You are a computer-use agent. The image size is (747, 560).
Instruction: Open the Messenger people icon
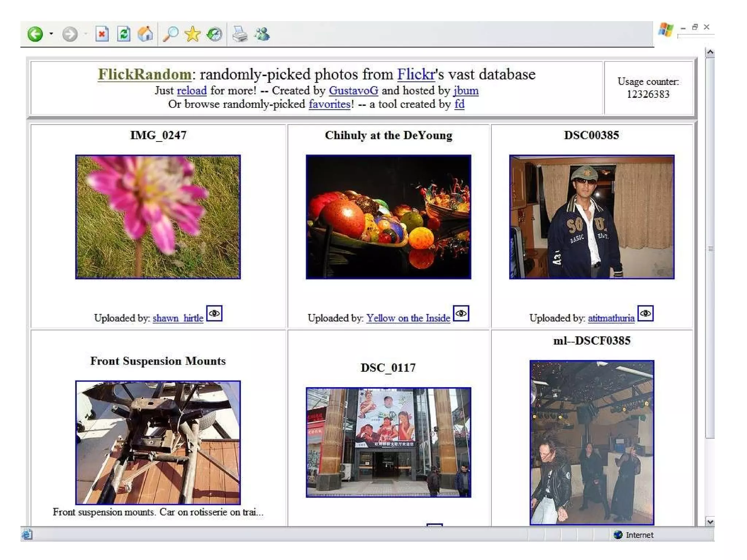tap(262, 34)
